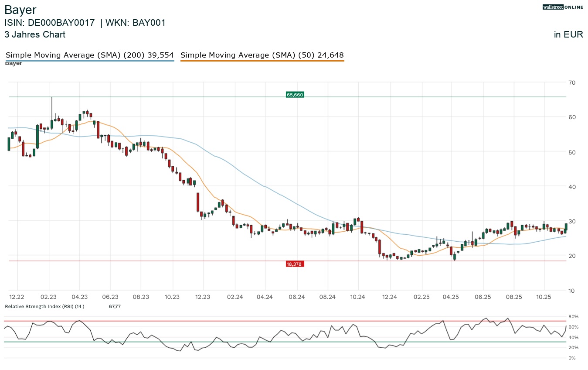Click the last green candle on the right

pos(566,226)
